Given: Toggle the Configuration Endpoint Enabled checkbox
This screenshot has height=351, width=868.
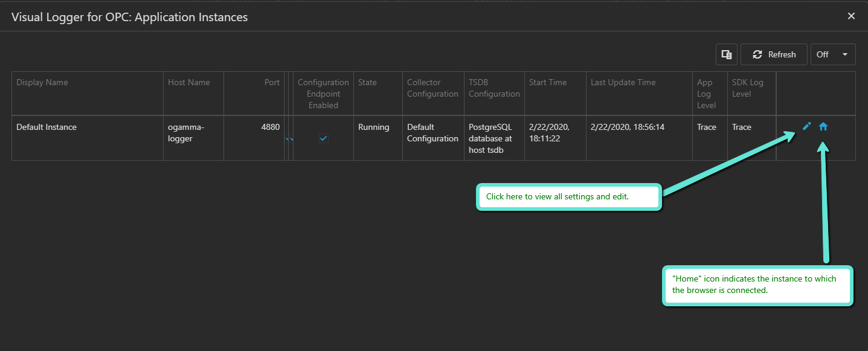Looking at the screenshot, I should click(x=323, y=138).
